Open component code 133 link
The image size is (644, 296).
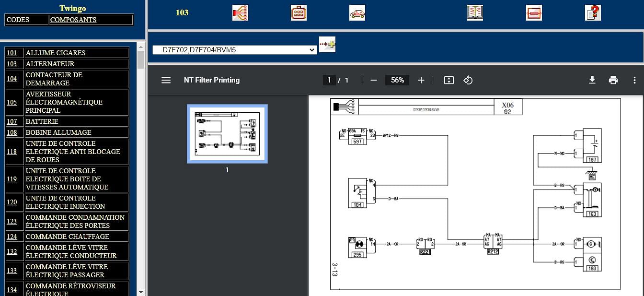click(11, 271)
